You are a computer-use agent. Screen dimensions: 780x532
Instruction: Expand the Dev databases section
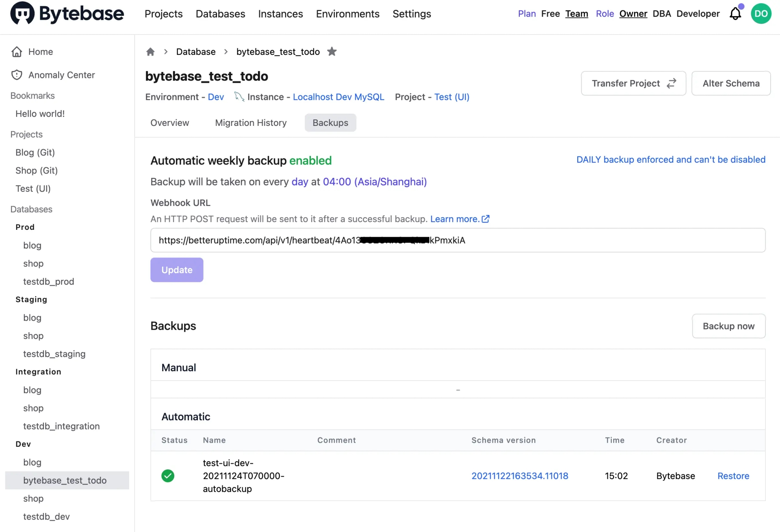(x=22, y=443)
